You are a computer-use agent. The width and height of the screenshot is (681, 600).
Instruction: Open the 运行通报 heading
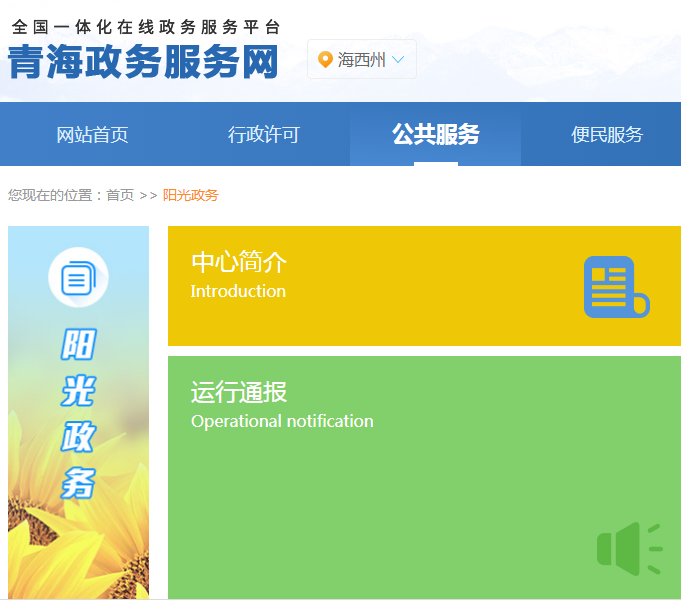[239, 392]
